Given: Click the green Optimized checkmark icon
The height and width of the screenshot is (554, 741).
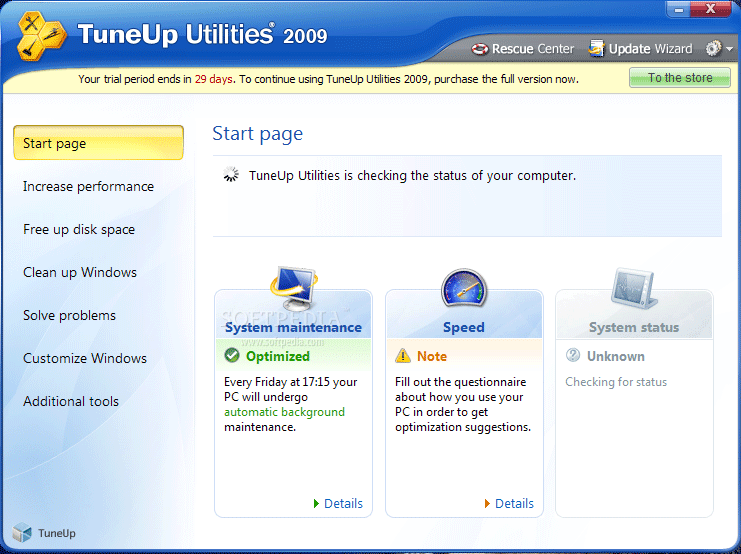Looking at the screenshot, I should click(232, 355).
